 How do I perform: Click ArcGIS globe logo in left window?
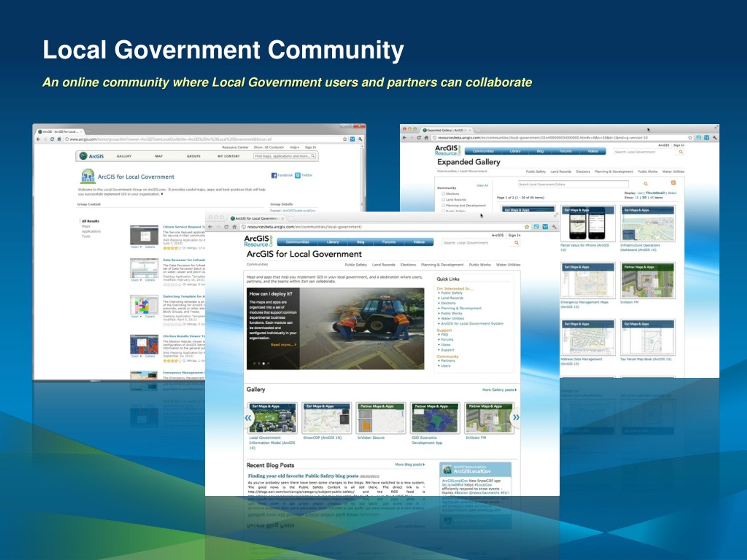83,156
